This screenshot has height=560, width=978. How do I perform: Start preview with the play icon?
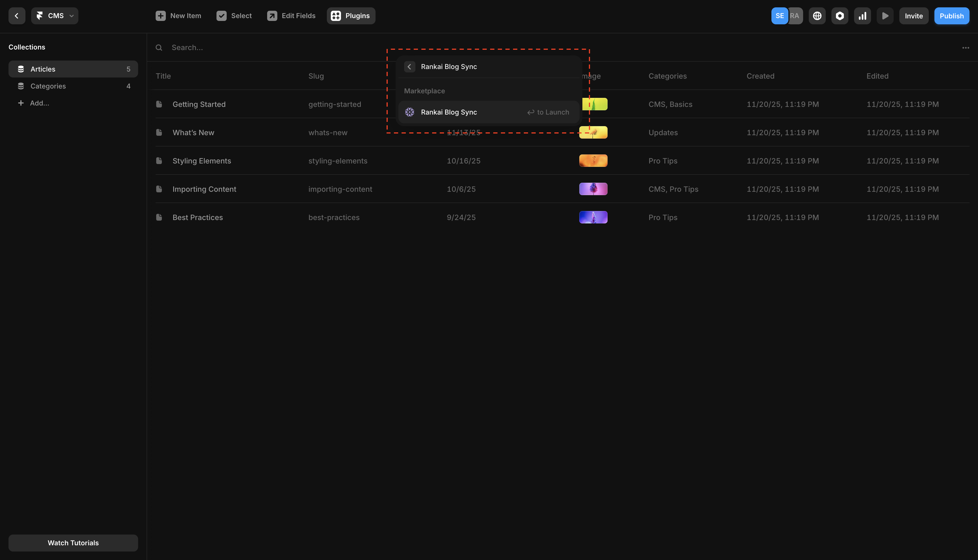[885, 16]
